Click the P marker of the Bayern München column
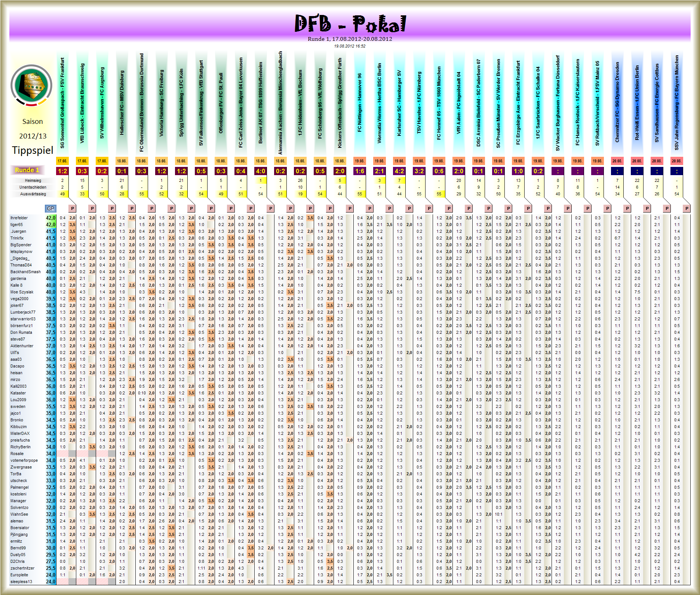The width and height of the screenshot is (700, 595). pyautogui.click(x=687, y=208)
